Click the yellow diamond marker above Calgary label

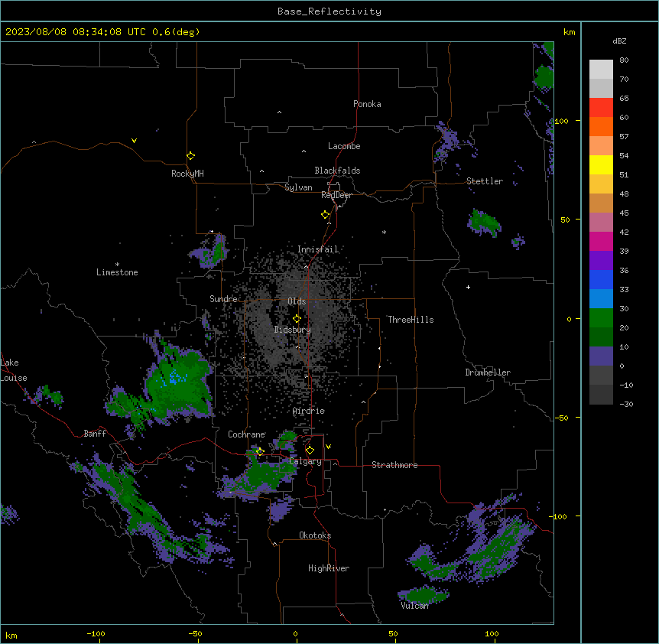[310, 450]
